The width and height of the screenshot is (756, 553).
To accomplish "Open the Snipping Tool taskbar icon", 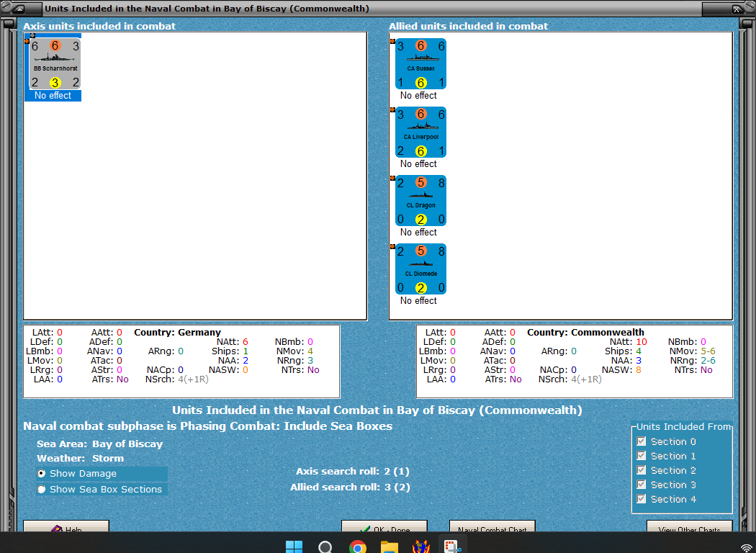I will coord(452,547).
